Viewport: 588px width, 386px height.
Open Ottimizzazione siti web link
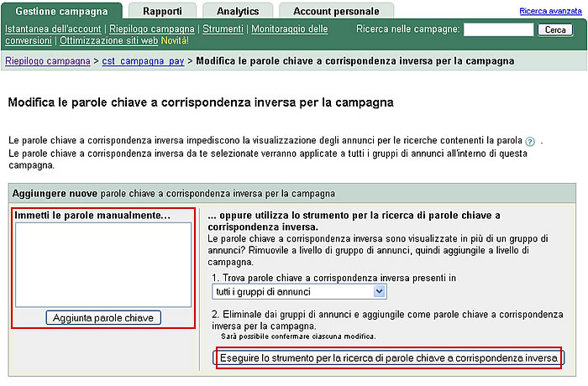pos(108,40)
